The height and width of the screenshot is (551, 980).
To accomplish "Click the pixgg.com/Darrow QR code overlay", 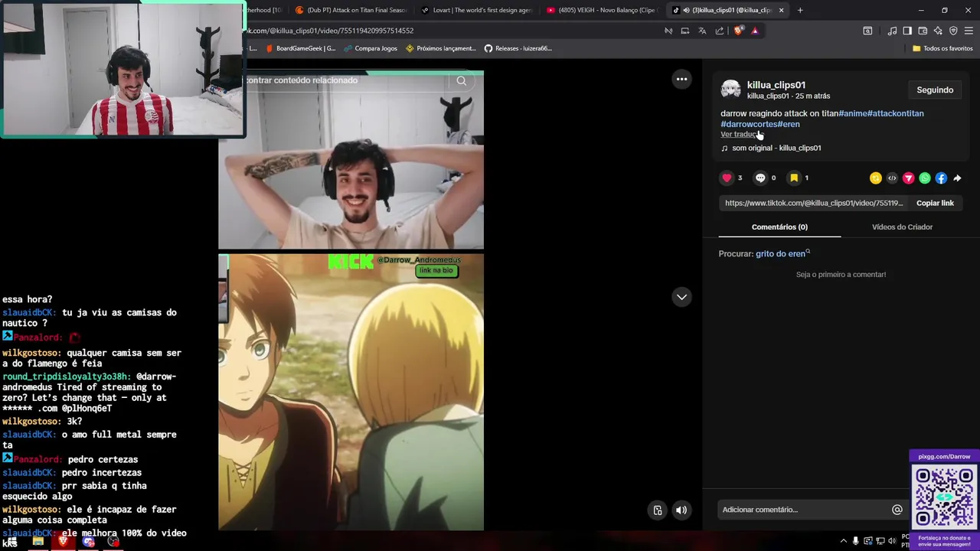I will click(944, 496).
